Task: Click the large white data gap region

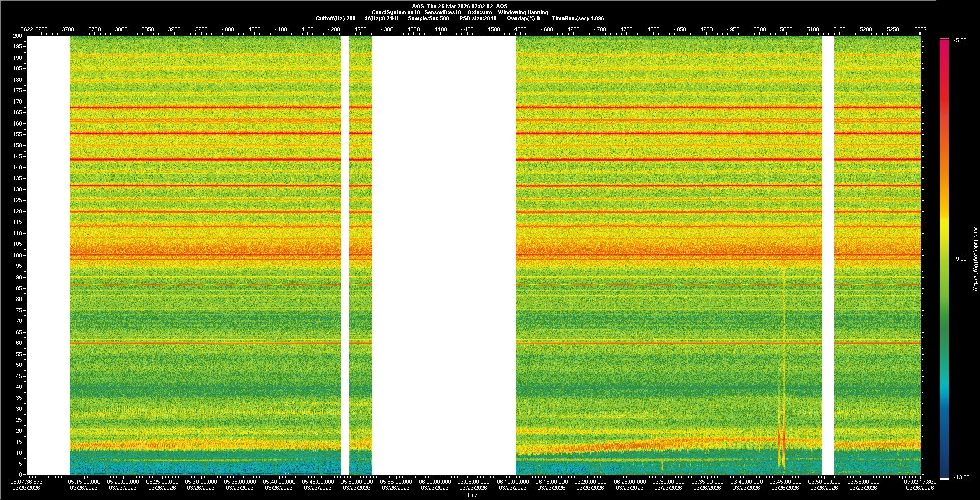Action: [443, 255]
